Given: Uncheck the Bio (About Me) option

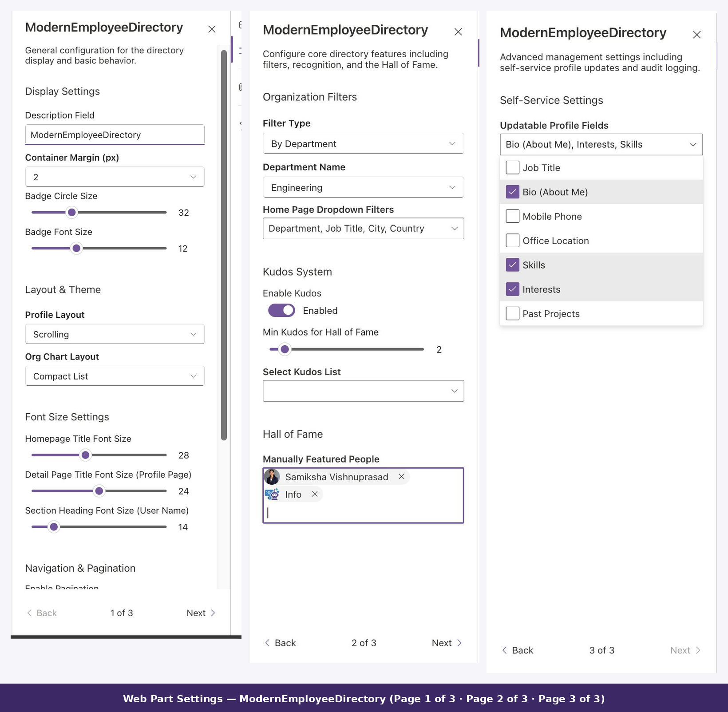Looking at the screenshot, I should (x=513, y=192).
